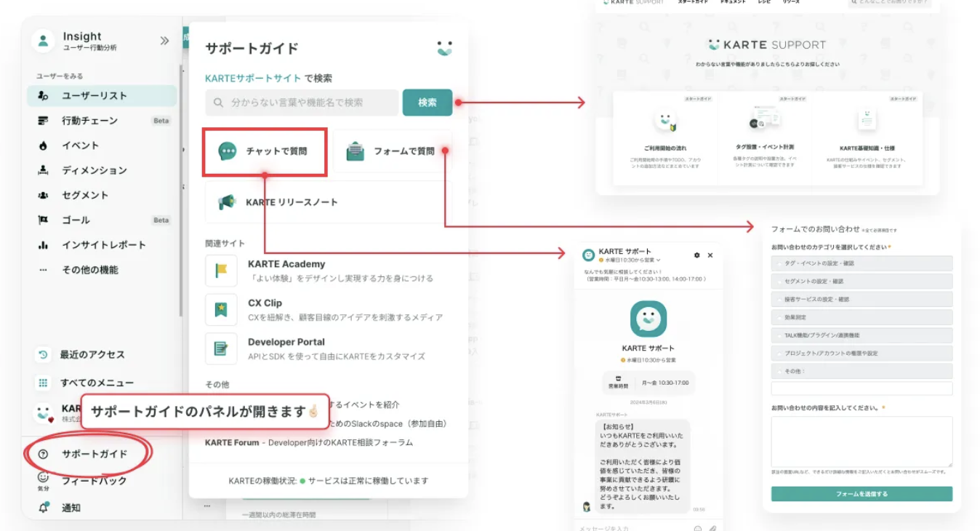Select TALK機能/プラグイン/連携機能 category

click(x=861, y=335)
